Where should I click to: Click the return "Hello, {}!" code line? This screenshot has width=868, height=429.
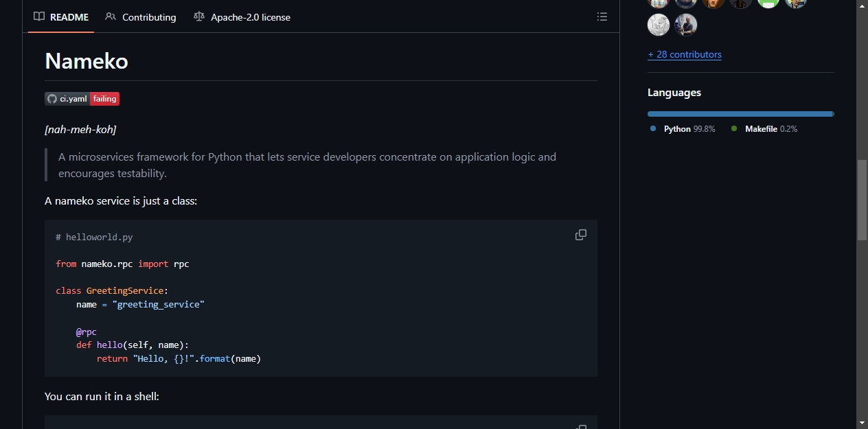point(179,358)
